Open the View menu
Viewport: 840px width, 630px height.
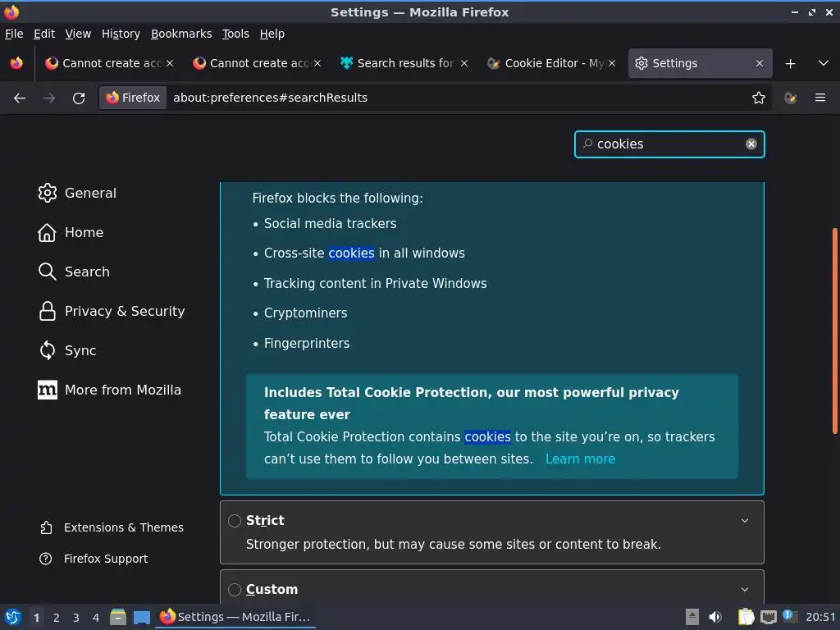point(78,34)
